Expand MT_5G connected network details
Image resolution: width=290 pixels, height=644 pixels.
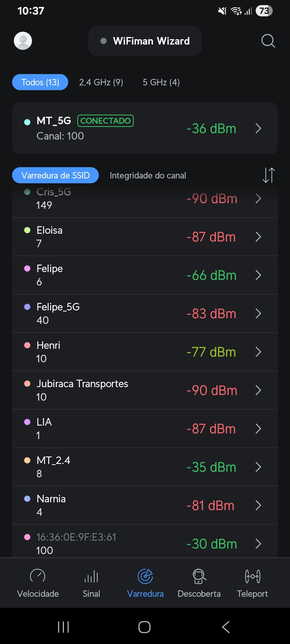258,128
